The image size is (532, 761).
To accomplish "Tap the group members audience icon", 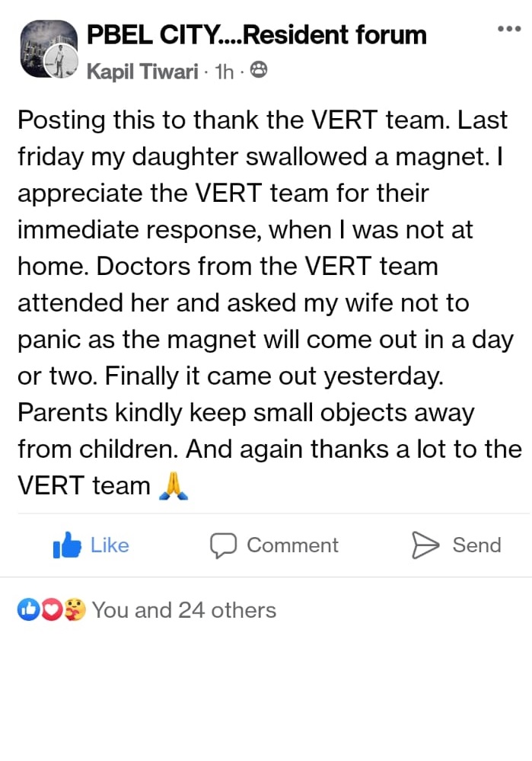I will pos(259,72).
